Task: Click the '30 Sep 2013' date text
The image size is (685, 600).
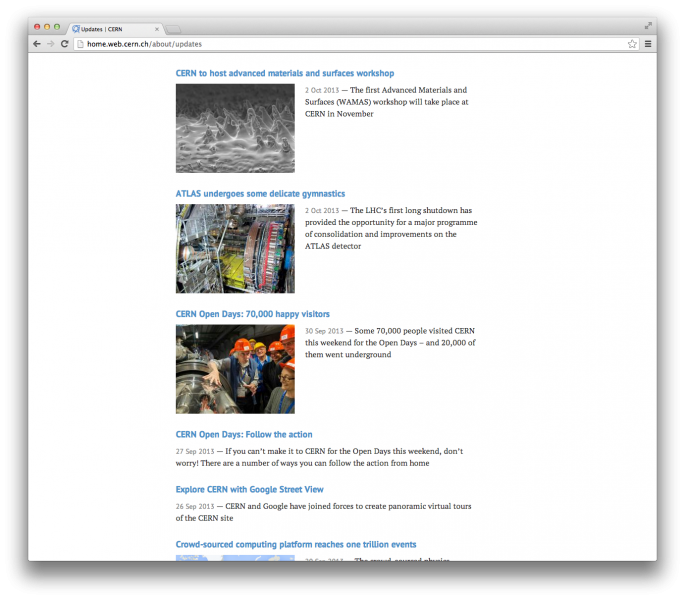Action: tap(324, 331)
